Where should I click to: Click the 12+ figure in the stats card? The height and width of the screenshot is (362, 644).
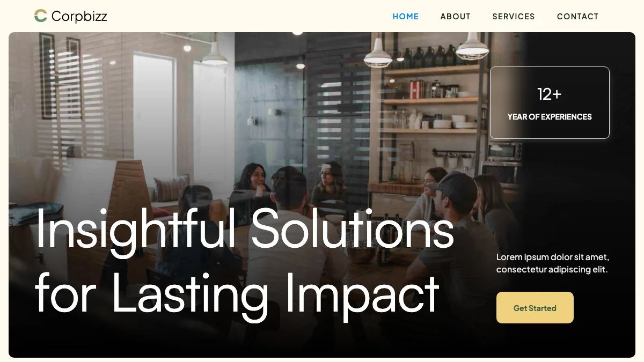[x=550, y=94]
